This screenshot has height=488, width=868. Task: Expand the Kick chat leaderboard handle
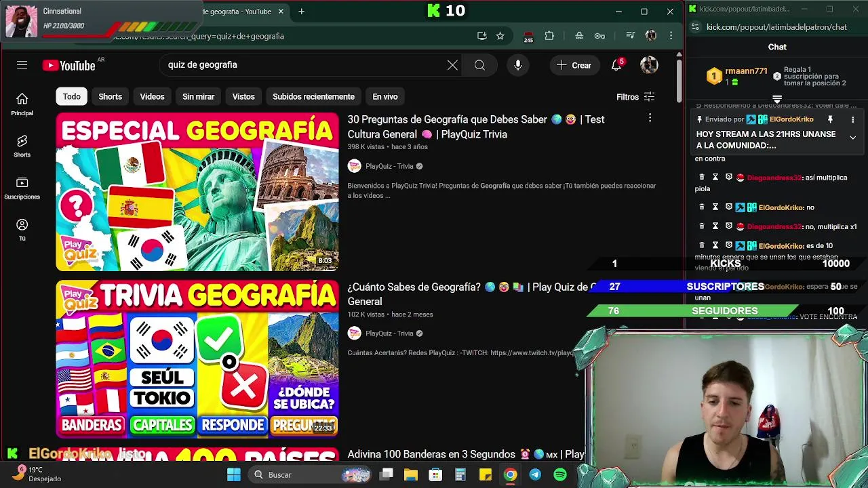777,99
